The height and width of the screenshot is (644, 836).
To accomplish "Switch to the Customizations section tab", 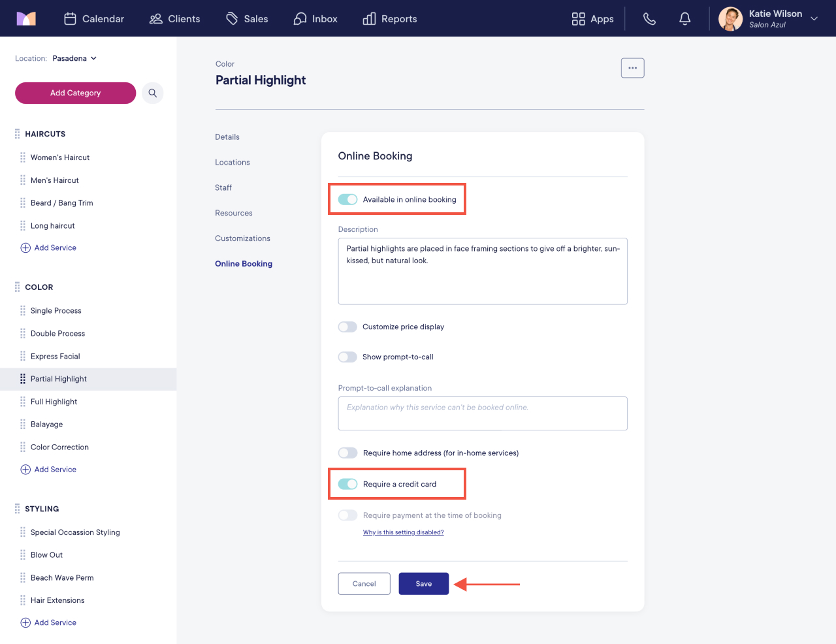I will point(242,238).
